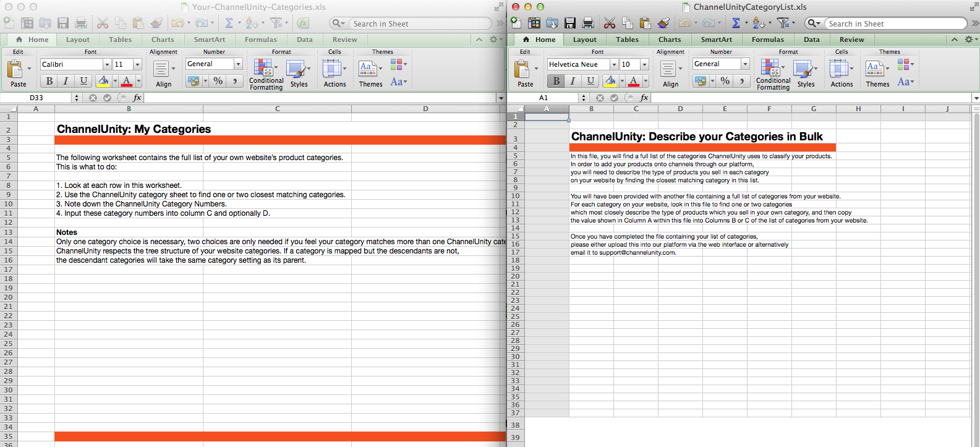Click Save icon in Your-ChannelUnity-Categories window
This screenshot has height=447, width=980.
pos(63,23)
